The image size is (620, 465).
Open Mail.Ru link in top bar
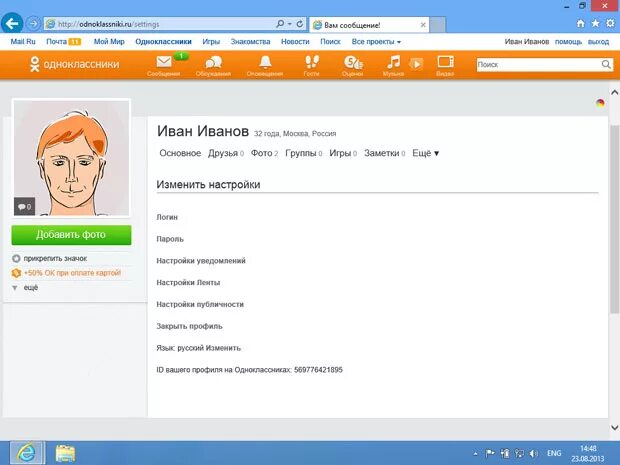[23, 42]
